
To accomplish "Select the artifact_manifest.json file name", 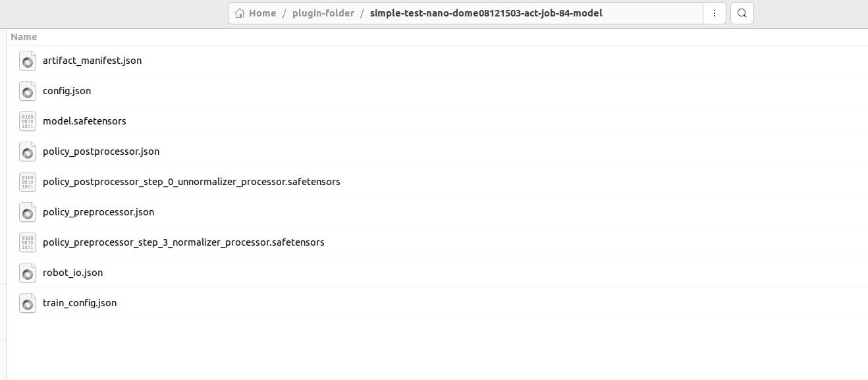I will coord(92,61).
